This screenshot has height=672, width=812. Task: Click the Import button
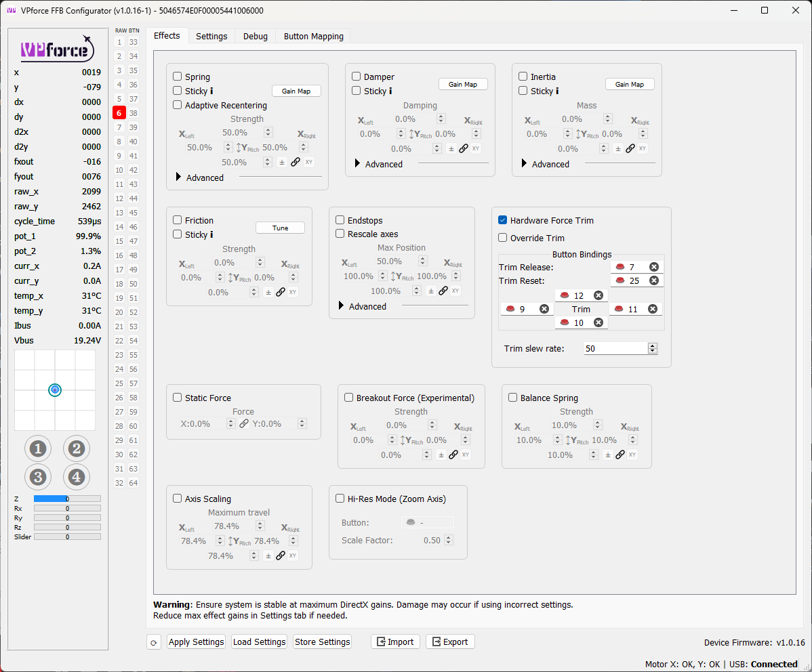(395, 642)
